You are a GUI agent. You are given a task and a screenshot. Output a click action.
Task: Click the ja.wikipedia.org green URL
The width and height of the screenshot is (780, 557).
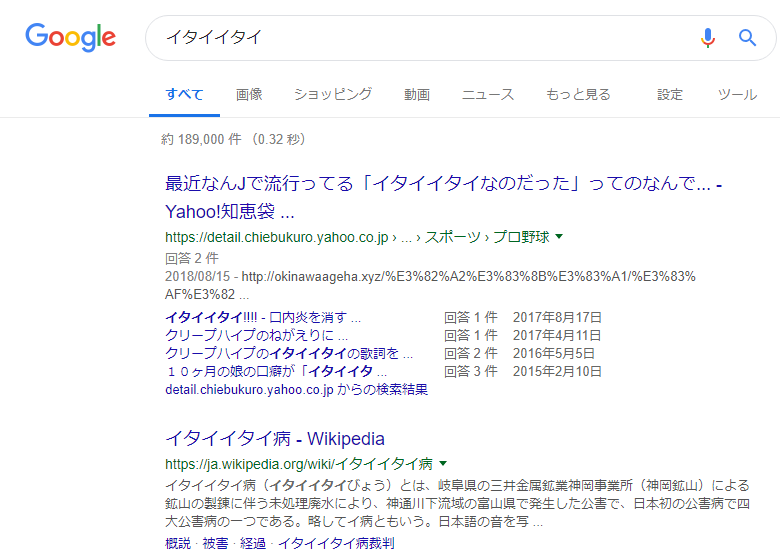click(x=299, y=464)
